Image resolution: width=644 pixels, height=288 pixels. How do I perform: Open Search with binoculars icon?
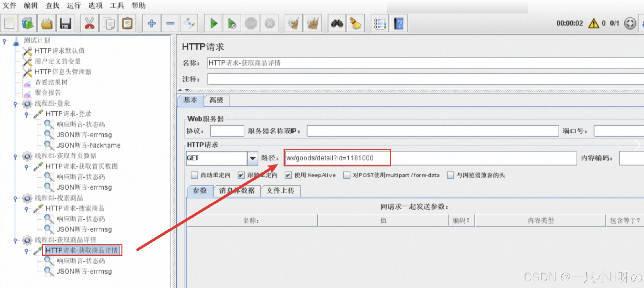pos(337,23)
